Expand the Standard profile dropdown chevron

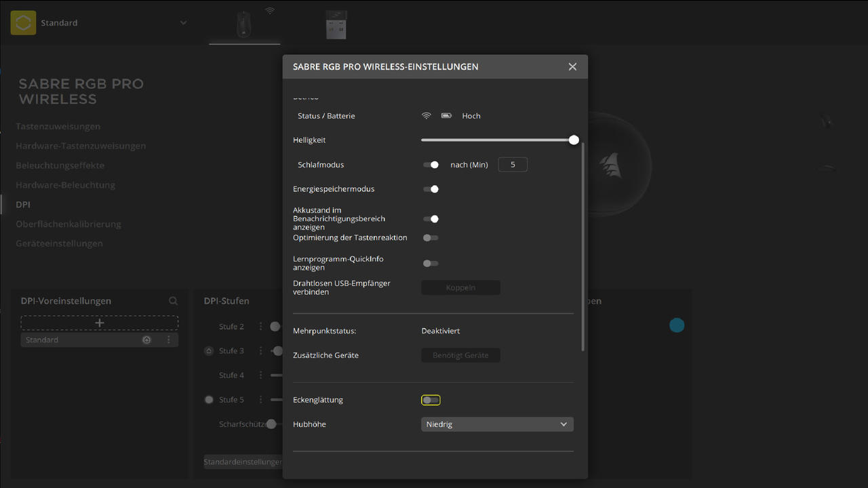[183, 23]
